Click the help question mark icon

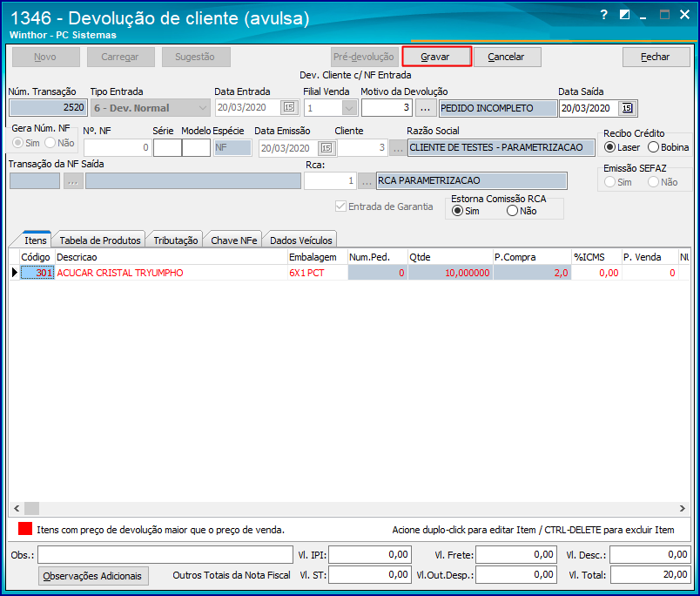point(603,15)
